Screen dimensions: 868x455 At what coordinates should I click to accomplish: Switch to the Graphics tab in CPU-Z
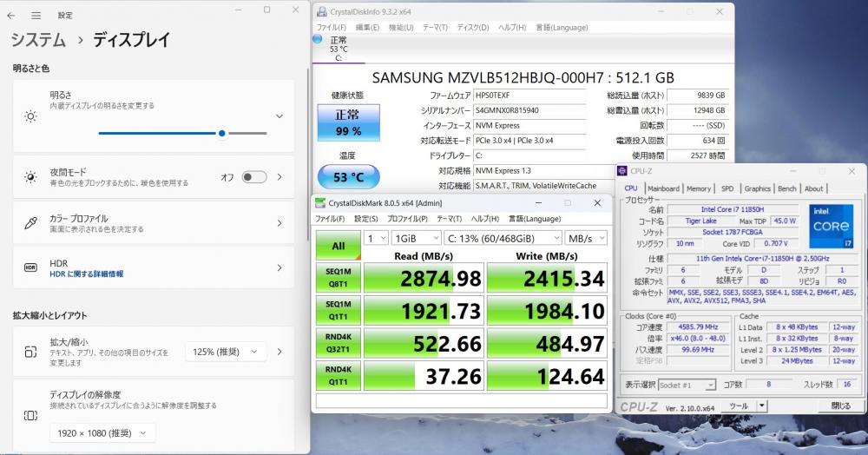point(757,188)
